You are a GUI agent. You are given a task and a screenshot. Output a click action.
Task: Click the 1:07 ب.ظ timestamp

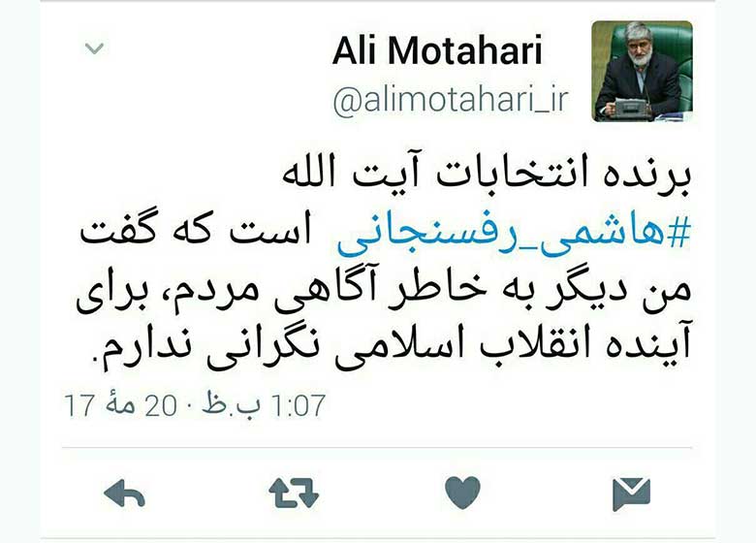(265, 404)
